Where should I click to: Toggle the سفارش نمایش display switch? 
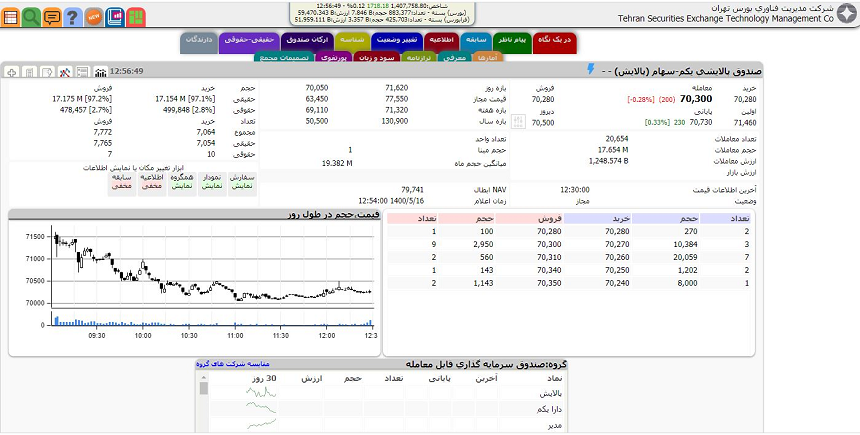click(x=242, y=181)
